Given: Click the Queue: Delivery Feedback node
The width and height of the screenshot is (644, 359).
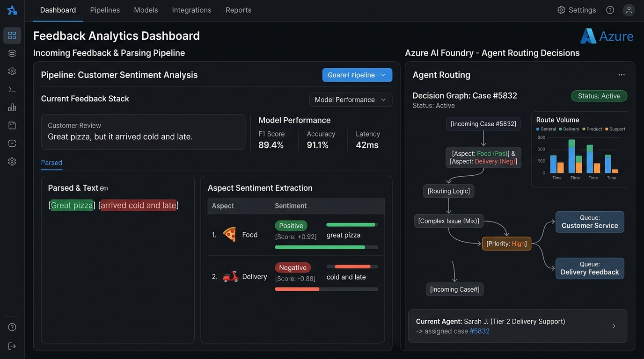Looking at the screenshot, I should 590,268.
